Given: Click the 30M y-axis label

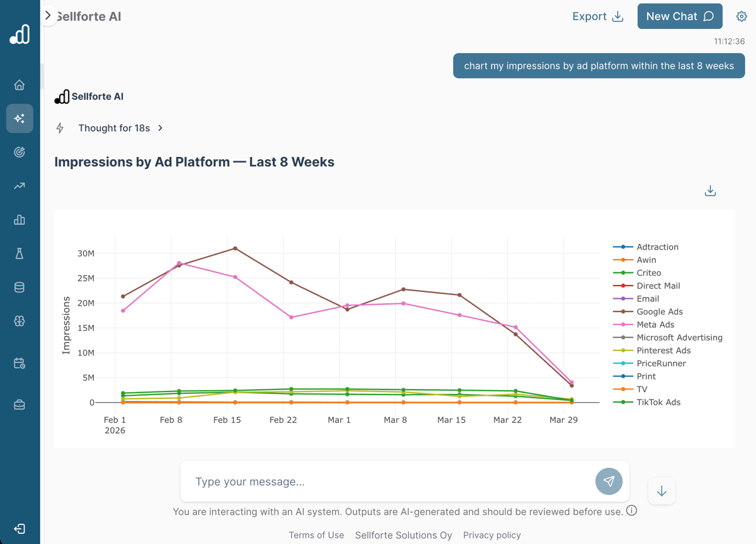Looking at the screenshot, I should coord(85,253).
